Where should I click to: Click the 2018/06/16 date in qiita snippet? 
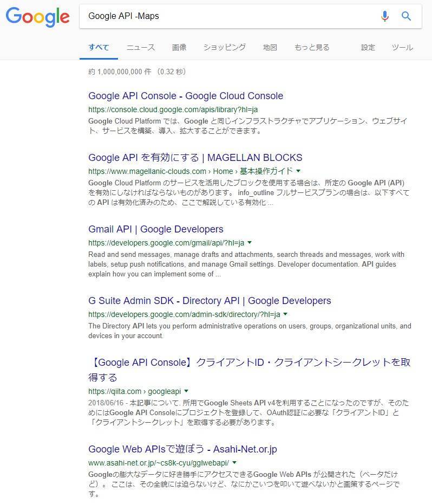(x=106, y=403)
